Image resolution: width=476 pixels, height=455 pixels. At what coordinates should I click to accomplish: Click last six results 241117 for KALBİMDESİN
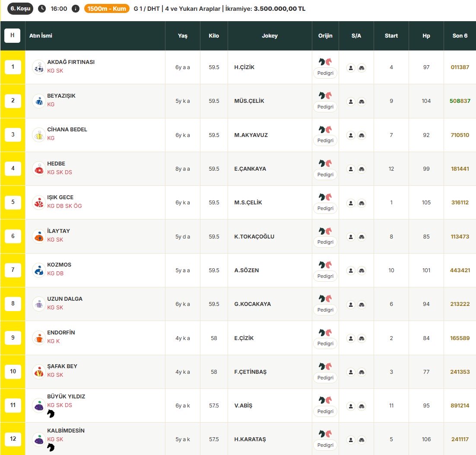[460, 439]
